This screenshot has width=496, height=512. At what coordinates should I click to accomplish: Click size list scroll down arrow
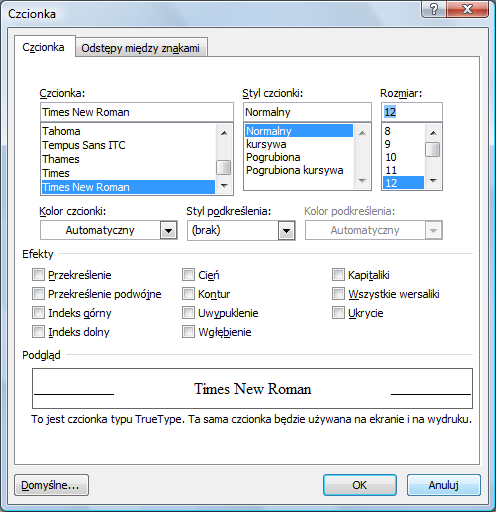coord(433,181)
